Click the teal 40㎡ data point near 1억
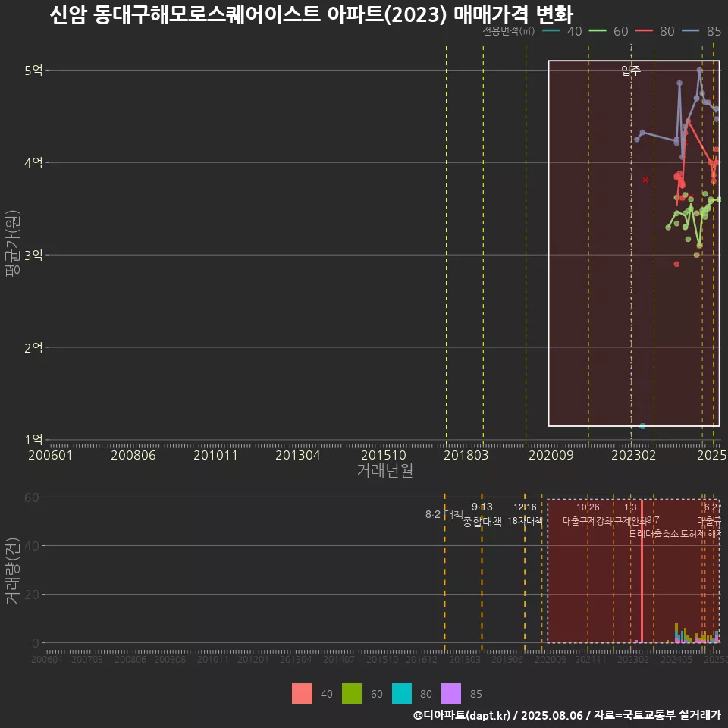Image resolution: width=728 pixels, height=728 pixels. coord(642,425)
